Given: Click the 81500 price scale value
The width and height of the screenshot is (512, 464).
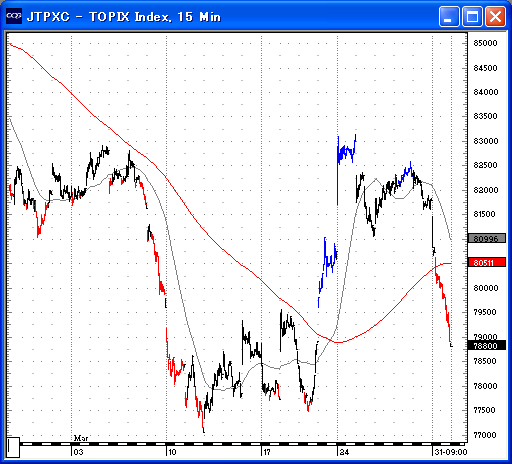Looking at the screenshot, I should point(485,214).
